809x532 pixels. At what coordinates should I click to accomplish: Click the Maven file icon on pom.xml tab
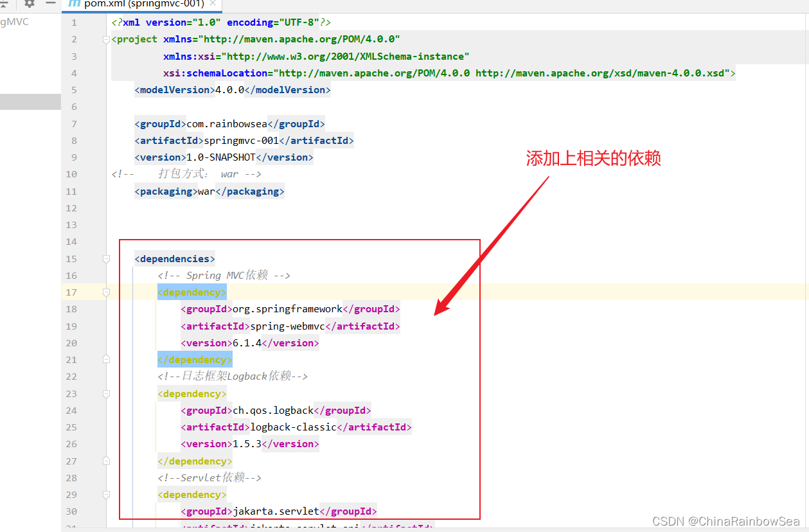[x=75, y=4]
